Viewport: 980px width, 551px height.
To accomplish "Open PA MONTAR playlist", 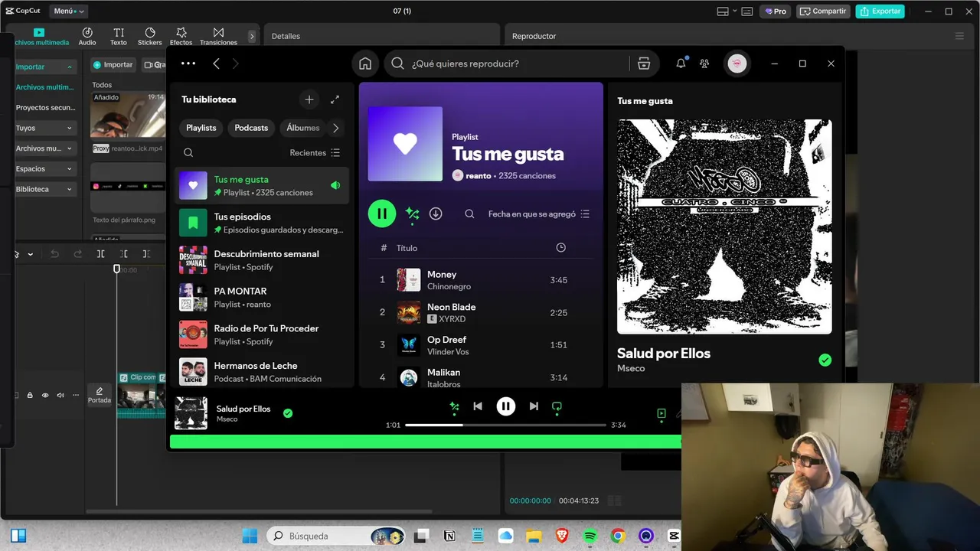I will (x=262, y=297).
